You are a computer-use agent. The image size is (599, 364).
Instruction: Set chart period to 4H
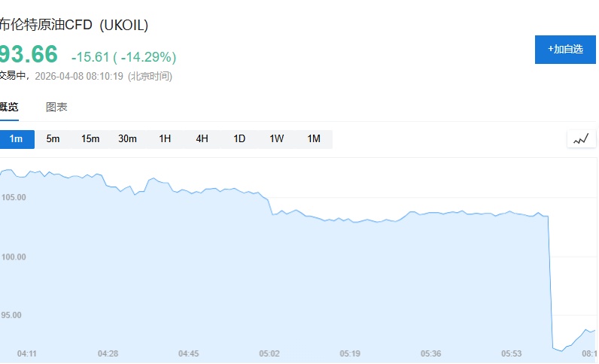click(202, 139)
